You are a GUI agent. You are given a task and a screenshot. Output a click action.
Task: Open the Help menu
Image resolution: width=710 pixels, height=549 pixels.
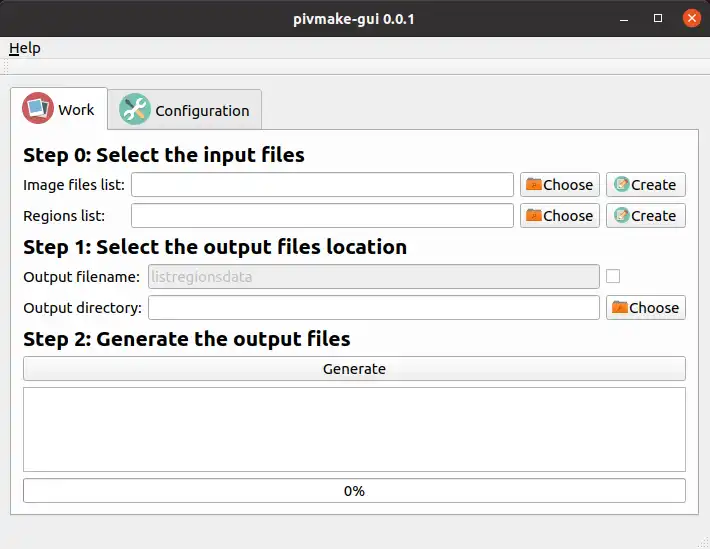point(25,48)
